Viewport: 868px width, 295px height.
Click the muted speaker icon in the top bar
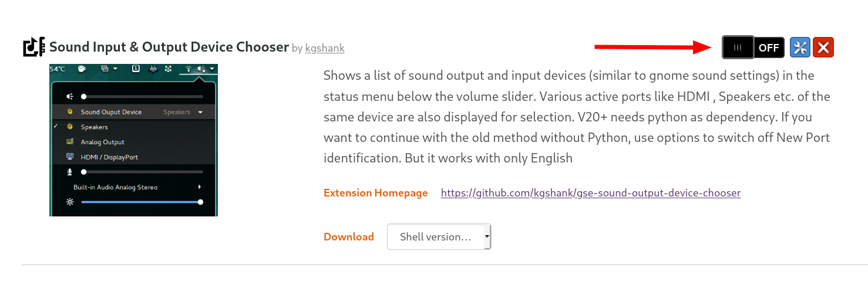coord(201,69)
